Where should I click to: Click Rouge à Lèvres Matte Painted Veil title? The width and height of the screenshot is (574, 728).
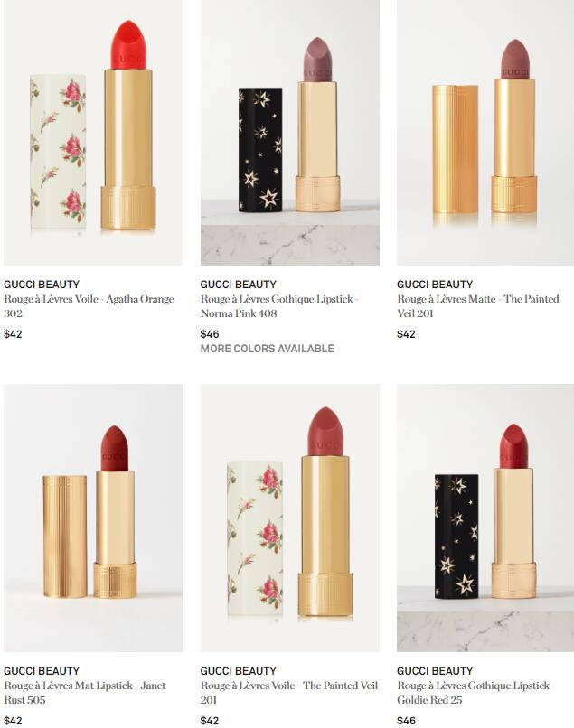(478, 306)
